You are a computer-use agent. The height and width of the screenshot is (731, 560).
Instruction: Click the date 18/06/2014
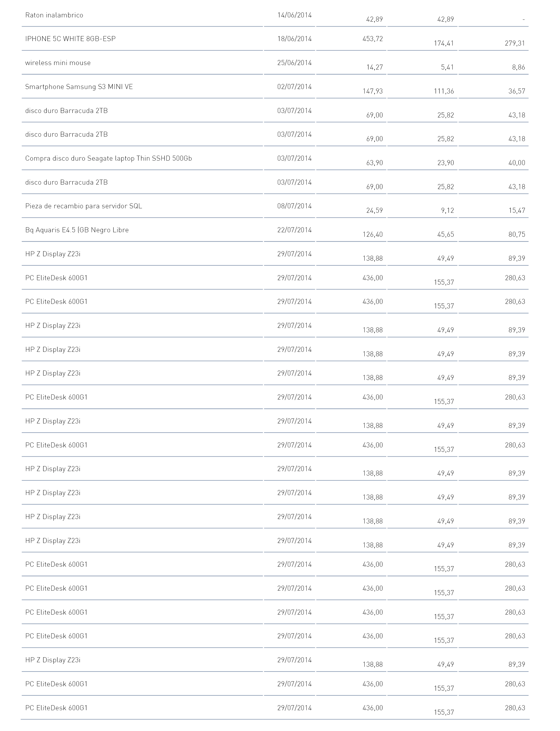pos(294,39)
